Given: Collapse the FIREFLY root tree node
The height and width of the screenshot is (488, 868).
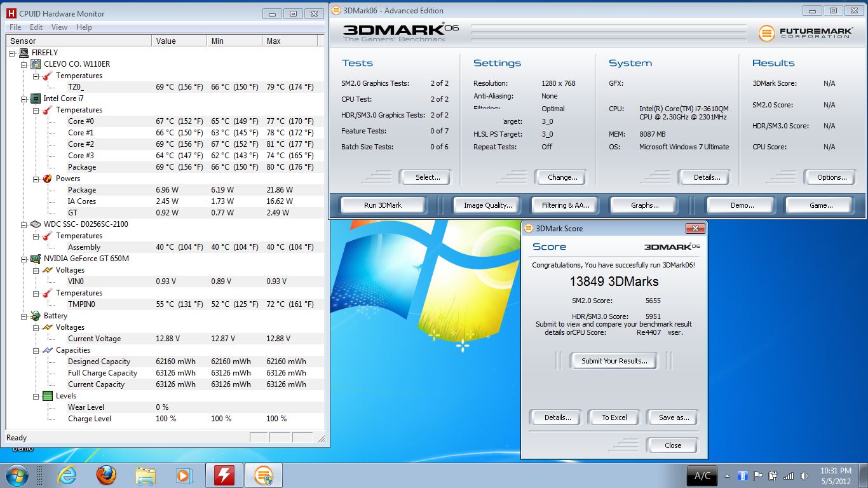Looking at the screenshot, I should click(x=13, y=53).
